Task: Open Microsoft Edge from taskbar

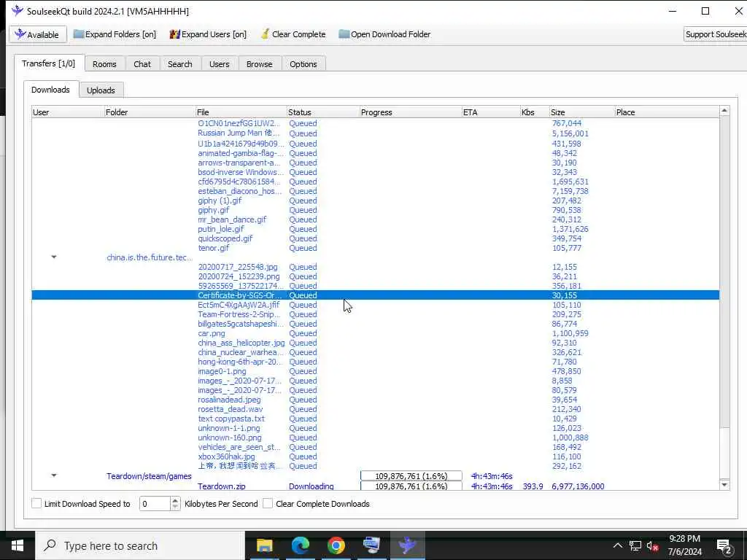Action: pos(300,545)
